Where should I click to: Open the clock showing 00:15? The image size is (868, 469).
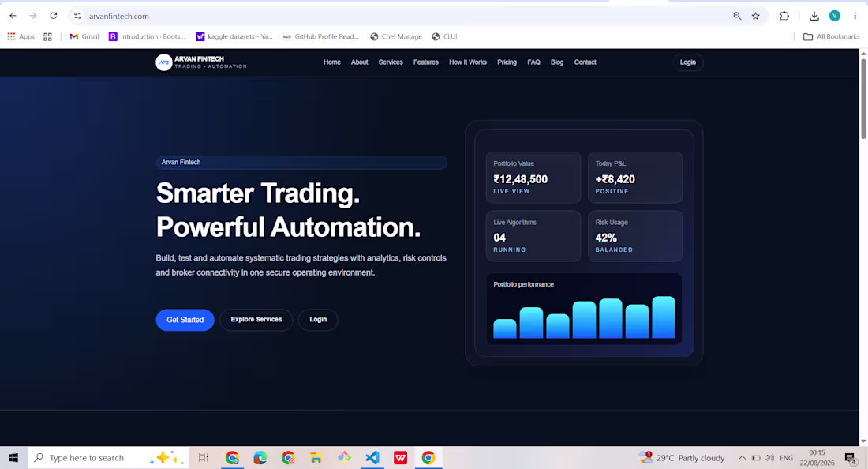817,458
